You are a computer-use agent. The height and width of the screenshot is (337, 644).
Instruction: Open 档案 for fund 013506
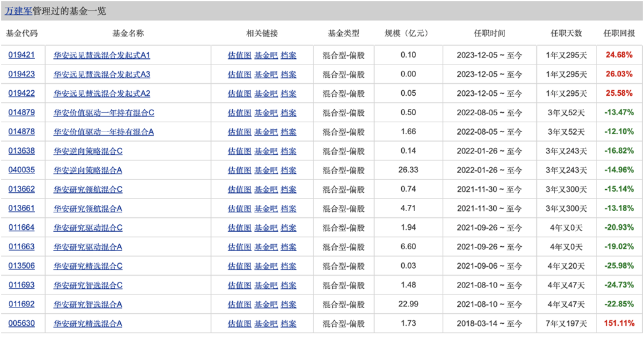pos(289,266)
